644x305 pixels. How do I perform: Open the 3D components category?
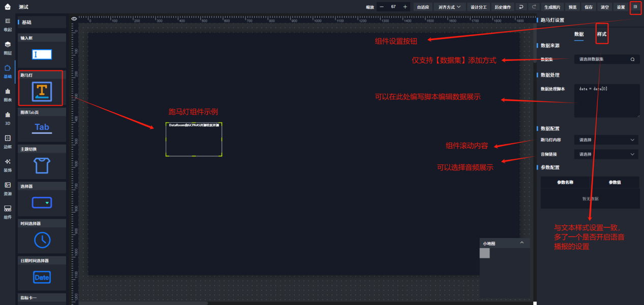[8, 118]
